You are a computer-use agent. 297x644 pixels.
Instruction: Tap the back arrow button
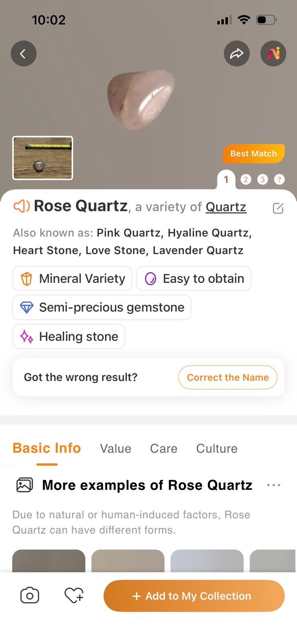[23, 54]
